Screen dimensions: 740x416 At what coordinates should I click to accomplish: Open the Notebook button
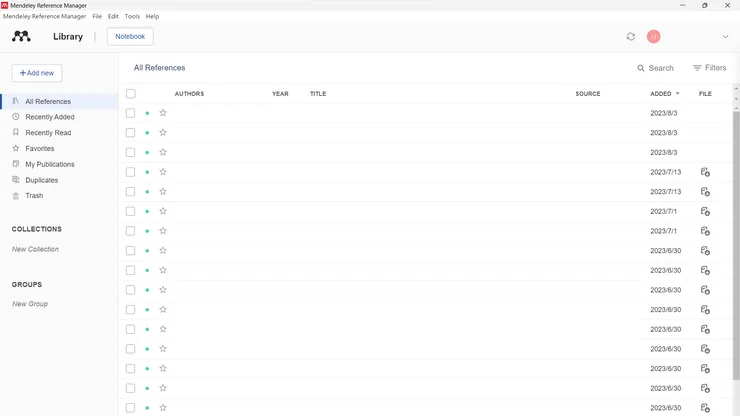(x=130, y=36)
